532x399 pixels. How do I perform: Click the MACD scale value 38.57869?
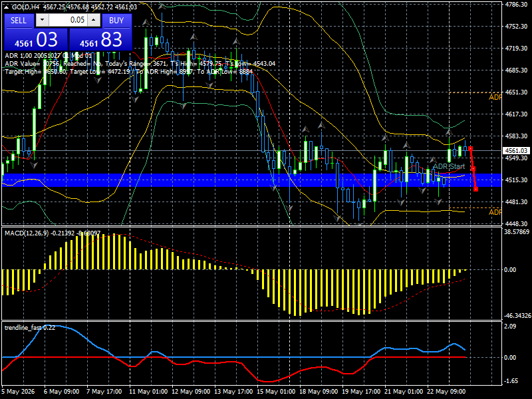point(517,232)
